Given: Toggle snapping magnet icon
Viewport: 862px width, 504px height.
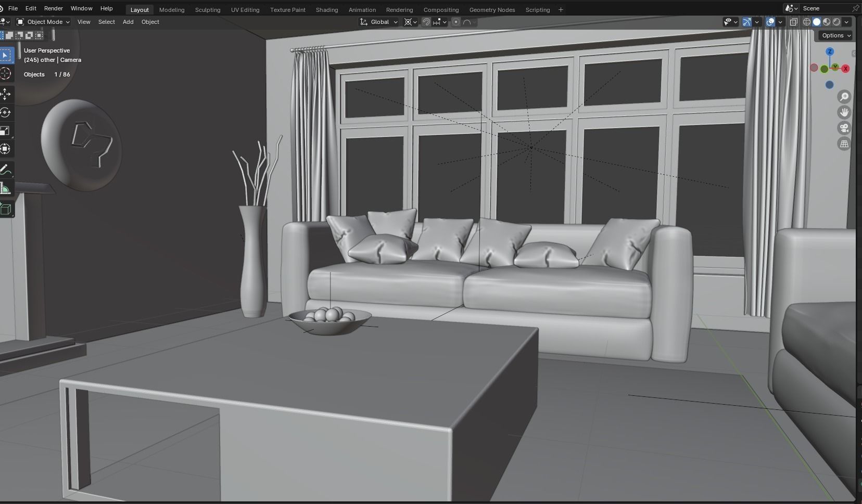Looking at the screenshot, I should pos(426,22).
